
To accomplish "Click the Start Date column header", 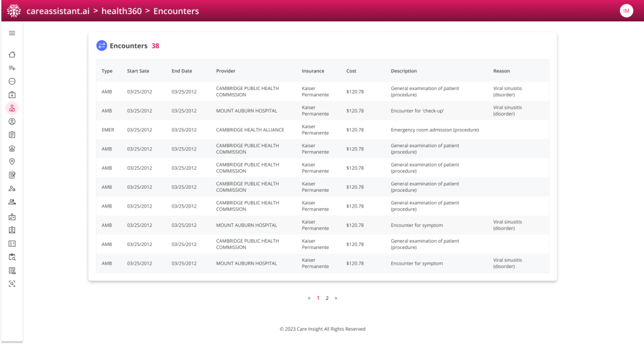I will click(138, 71).
